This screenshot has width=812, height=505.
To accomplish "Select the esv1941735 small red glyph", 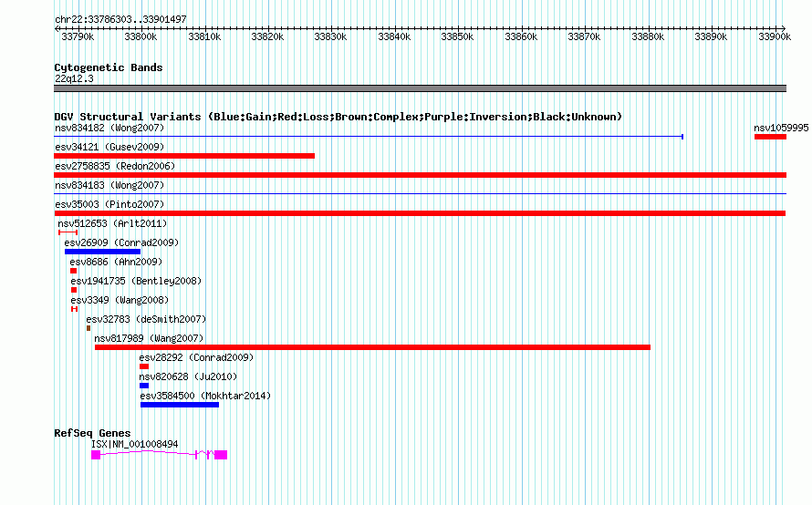I will tap(74, 290).
